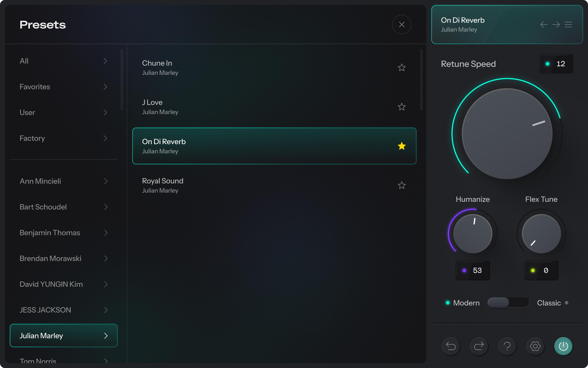This screenshot has width=588, height=368.
Task: Favorite the Royal Sound preset star
Action: pos(402,185)
